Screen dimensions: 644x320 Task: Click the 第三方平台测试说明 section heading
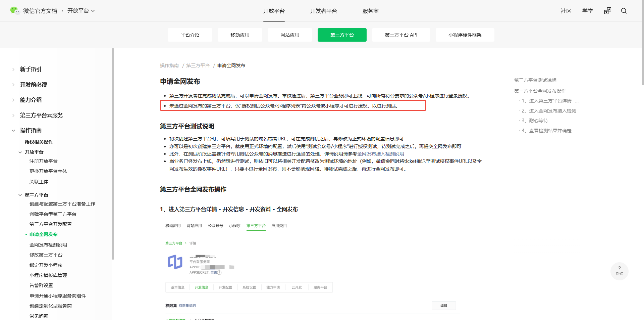pyautogui.click(x=187, y=126)
